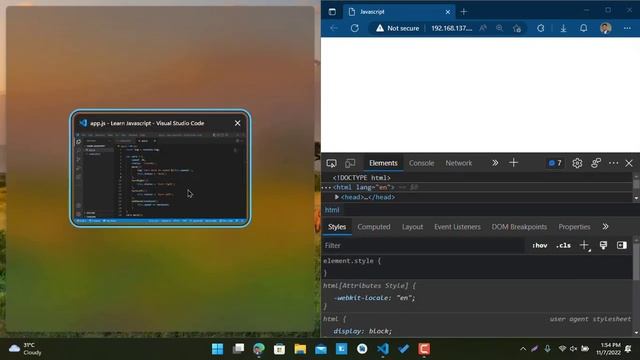The image size is (640, 360).
Task: Click the -webkit-locale property
Action: (361, 298)
